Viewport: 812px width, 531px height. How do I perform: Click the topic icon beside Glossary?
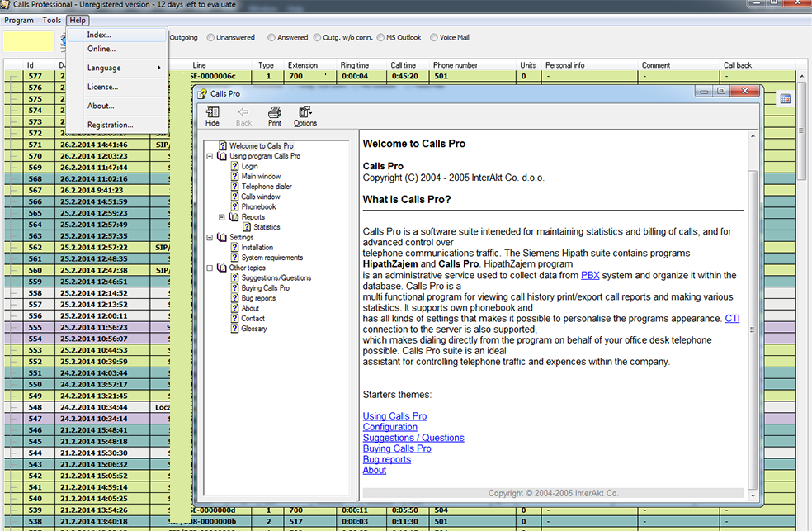coord(234,329)
